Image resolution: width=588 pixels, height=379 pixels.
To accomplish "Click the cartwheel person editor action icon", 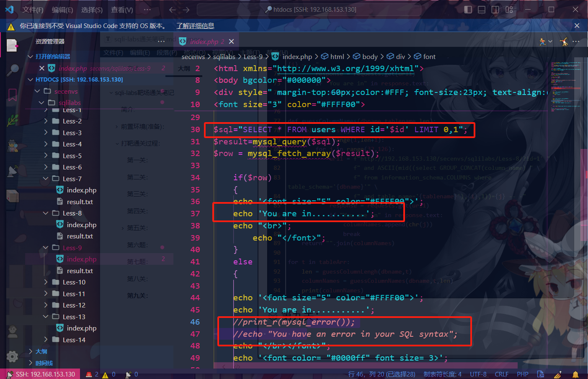I will [x=564, y=41].
